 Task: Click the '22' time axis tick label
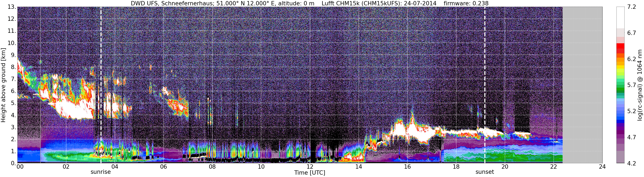pyautogui.click(x=553, y=167)
